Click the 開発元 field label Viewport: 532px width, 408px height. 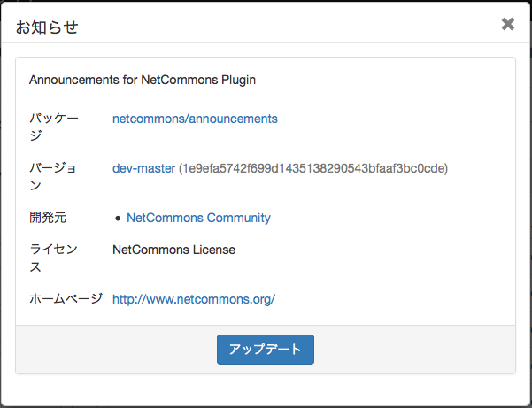point(48,218)
